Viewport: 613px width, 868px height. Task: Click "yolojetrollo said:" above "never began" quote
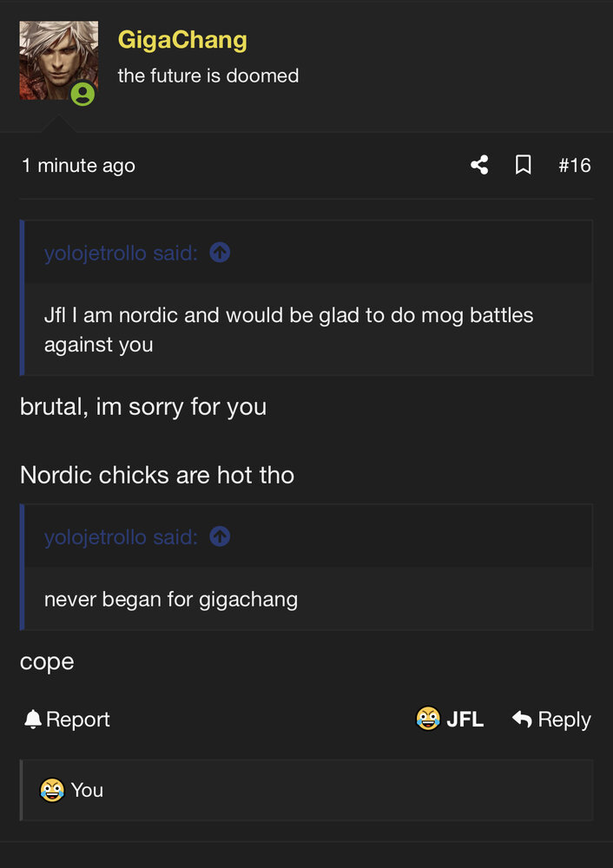(x=121, y=538)
